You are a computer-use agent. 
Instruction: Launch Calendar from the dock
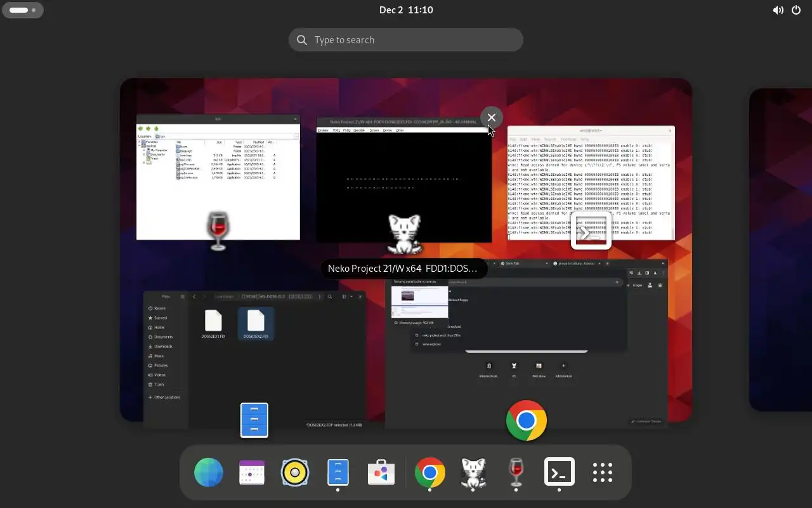[x=252, y=472]
